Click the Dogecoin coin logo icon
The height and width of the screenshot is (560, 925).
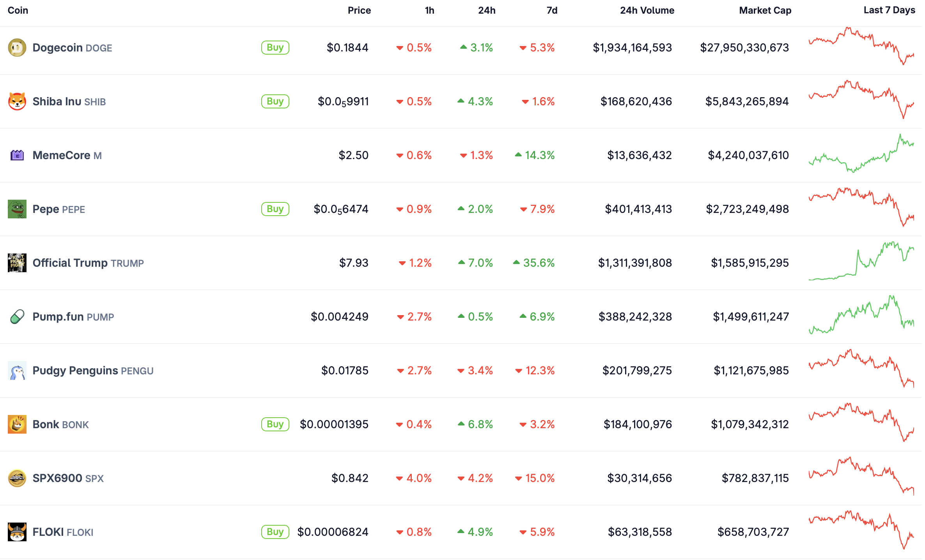(17, 48)
